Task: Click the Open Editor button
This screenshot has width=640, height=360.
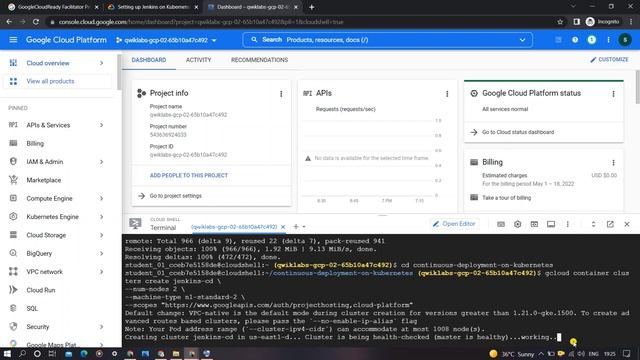Action: 454,224
